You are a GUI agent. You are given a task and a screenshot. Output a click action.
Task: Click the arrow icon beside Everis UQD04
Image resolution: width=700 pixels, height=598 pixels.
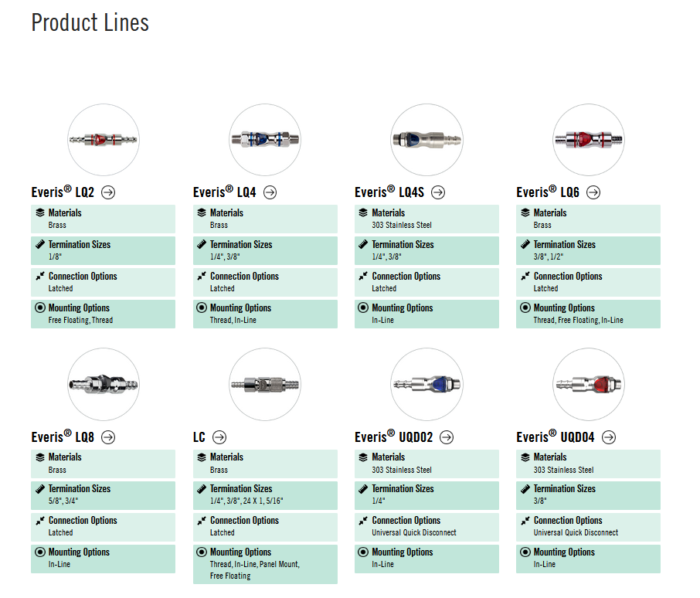tap(609, 437)
